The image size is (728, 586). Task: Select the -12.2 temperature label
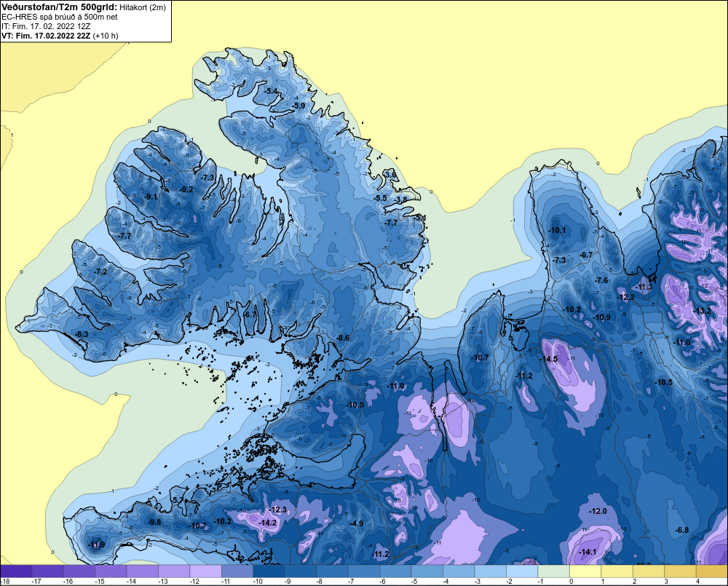click(x=625, y=297)
